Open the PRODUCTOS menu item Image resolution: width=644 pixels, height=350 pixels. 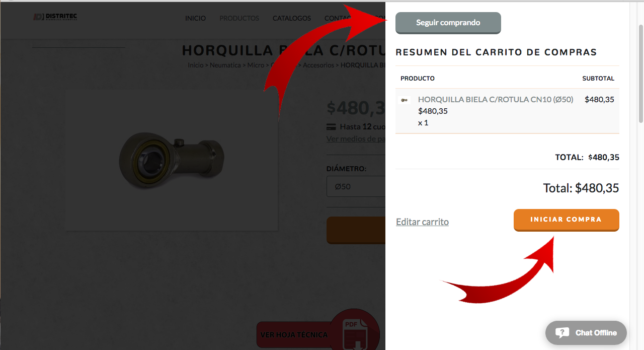click(239, 18)
